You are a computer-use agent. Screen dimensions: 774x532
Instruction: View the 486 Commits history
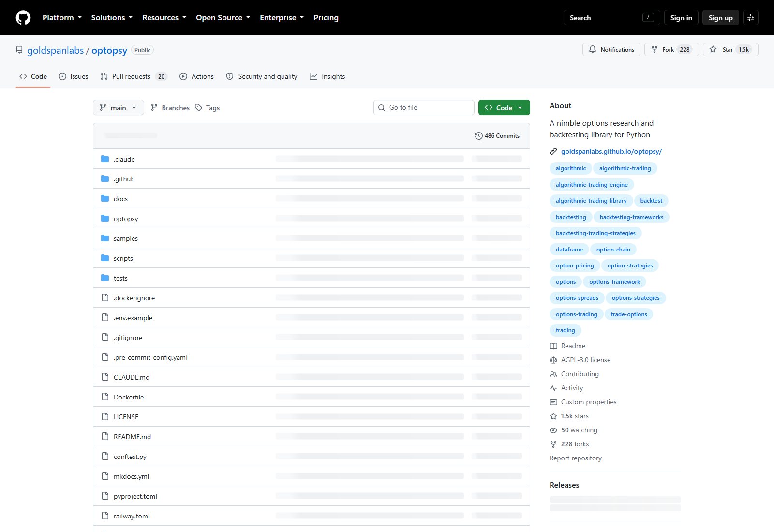(x=497, y=136)
